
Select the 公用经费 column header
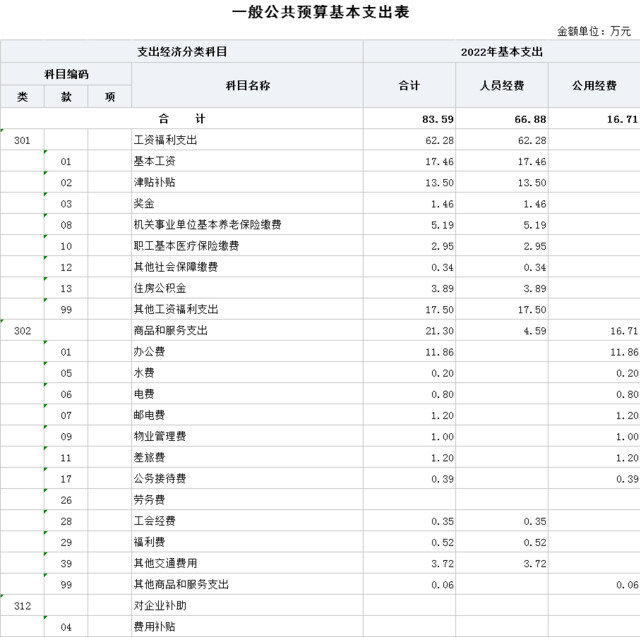coord(594,85)
